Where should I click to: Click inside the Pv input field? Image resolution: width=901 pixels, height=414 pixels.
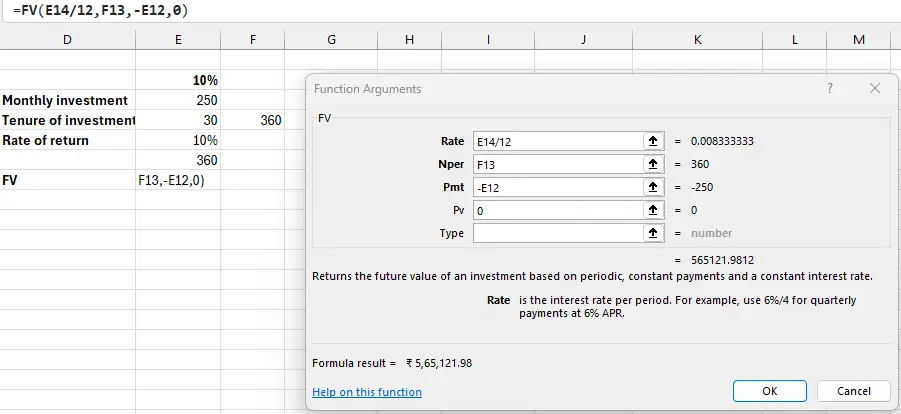(x=555, y=210)
